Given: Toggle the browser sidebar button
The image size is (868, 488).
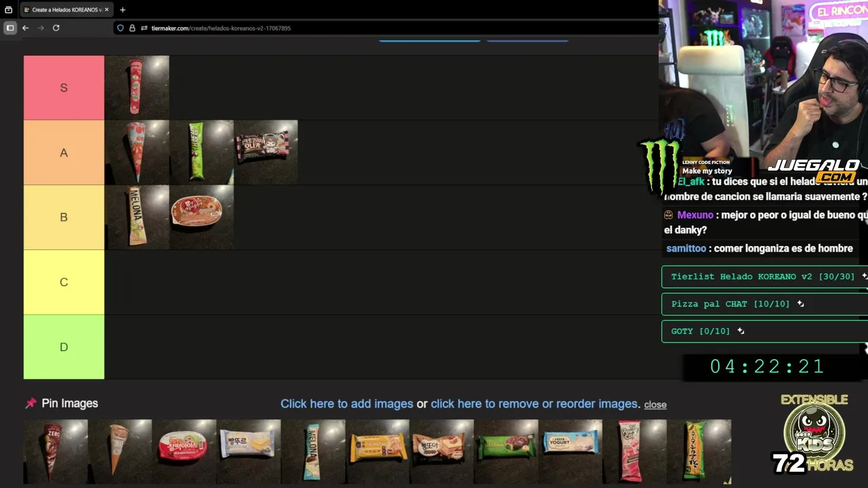Looking at the screenshot, I should (10, 28).
